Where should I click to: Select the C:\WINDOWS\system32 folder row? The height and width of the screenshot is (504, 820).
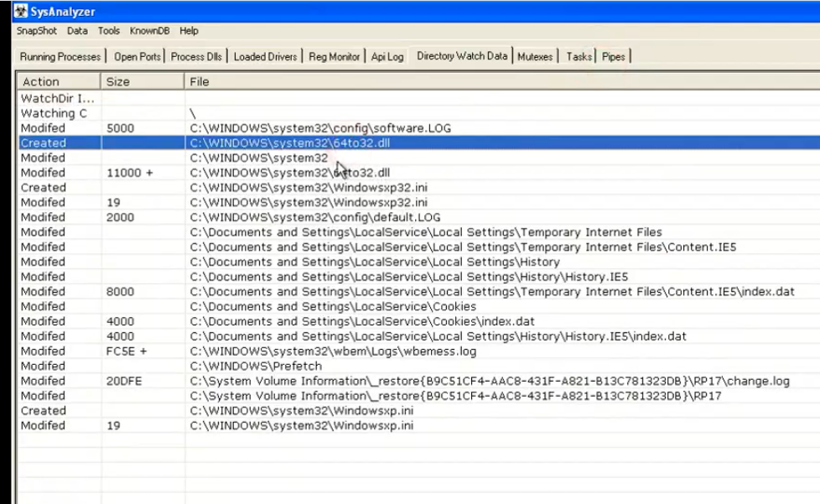419,158
